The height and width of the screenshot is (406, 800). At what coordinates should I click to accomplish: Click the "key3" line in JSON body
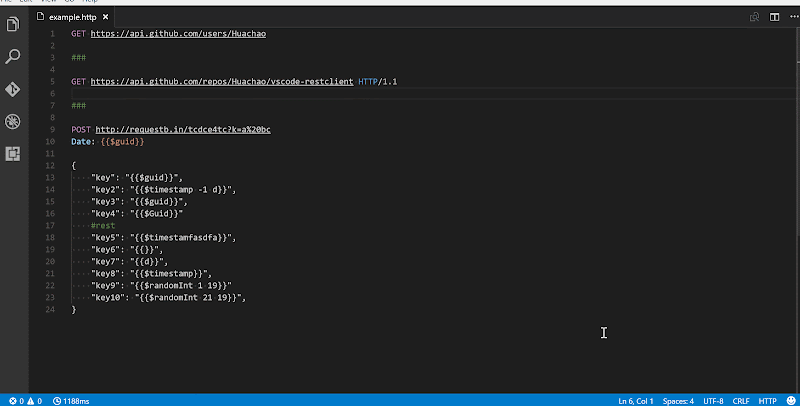pyautogui.click(x=139, y=201)
